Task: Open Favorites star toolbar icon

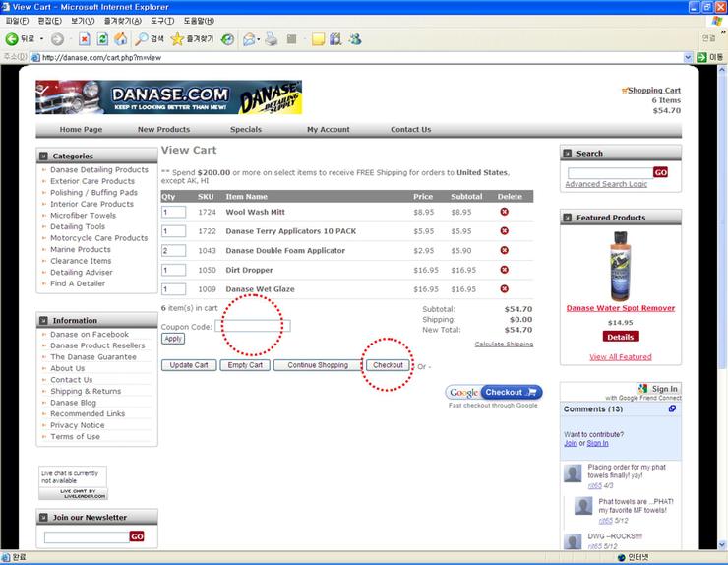Action: point(177,39)
